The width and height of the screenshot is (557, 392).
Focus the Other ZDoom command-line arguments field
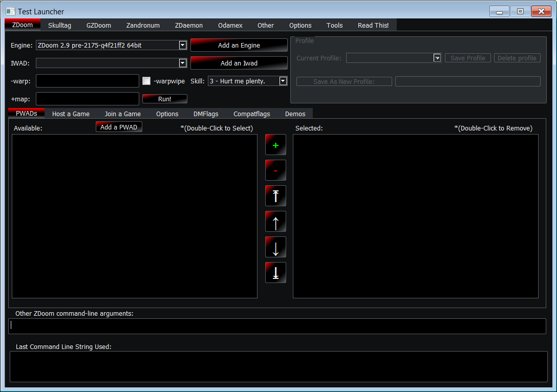[277, 326]
